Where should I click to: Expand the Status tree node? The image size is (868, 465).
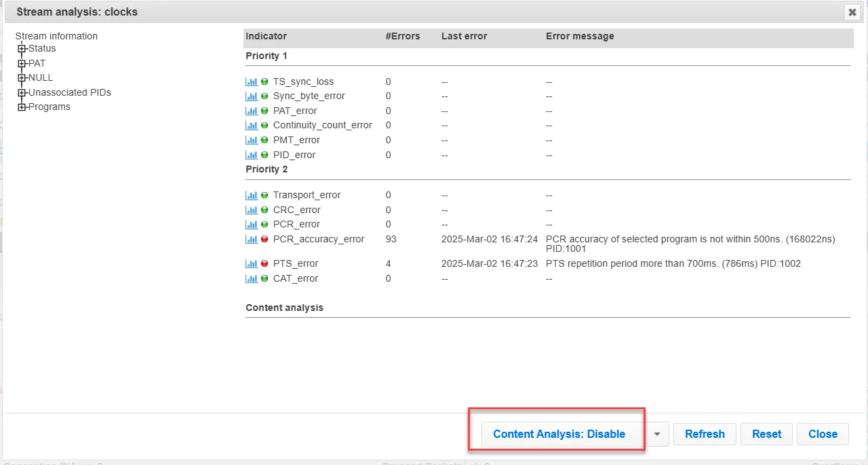pyautogui.click(x=22, y=49)
